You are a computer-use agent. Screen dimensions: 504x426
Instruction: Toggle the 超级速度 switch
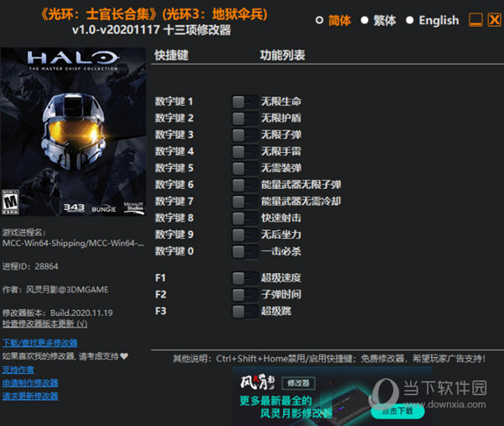pos(245,278)
